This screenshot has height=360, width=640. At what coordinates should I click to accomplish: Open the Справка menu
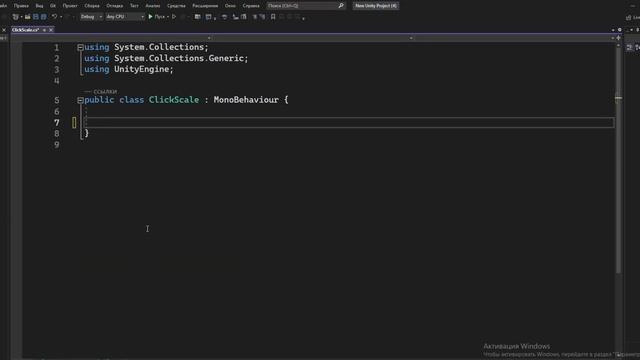tap(251, 6)
